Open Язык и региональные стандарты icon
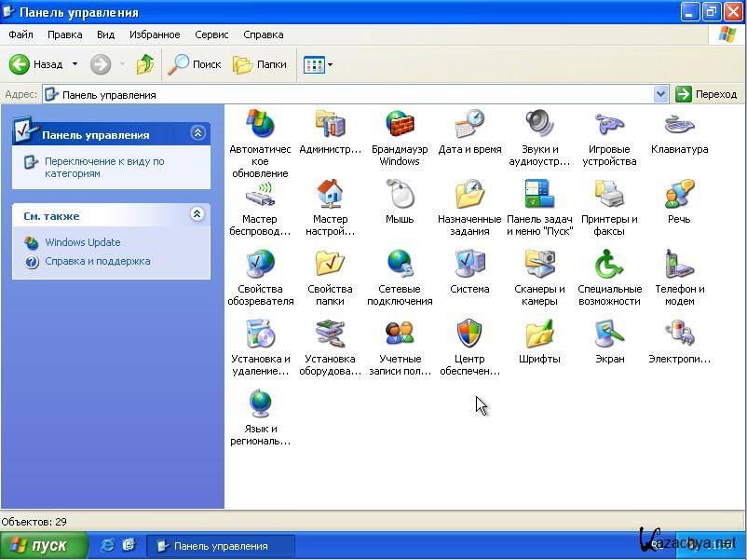The height and width of the screenshot is (560, 747). click(261, 404)
